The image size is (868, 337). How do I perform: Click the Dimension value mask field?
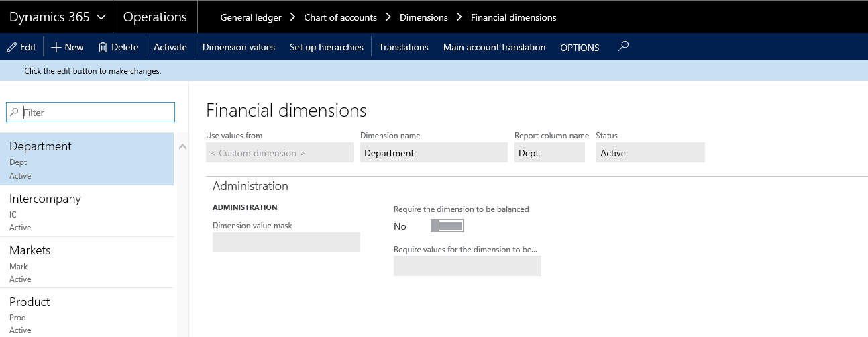(x=286, y=242)
